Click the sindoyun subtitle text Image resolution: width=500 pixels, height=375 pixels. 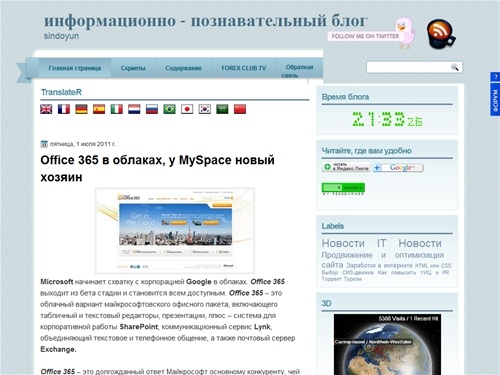[61, 36]
